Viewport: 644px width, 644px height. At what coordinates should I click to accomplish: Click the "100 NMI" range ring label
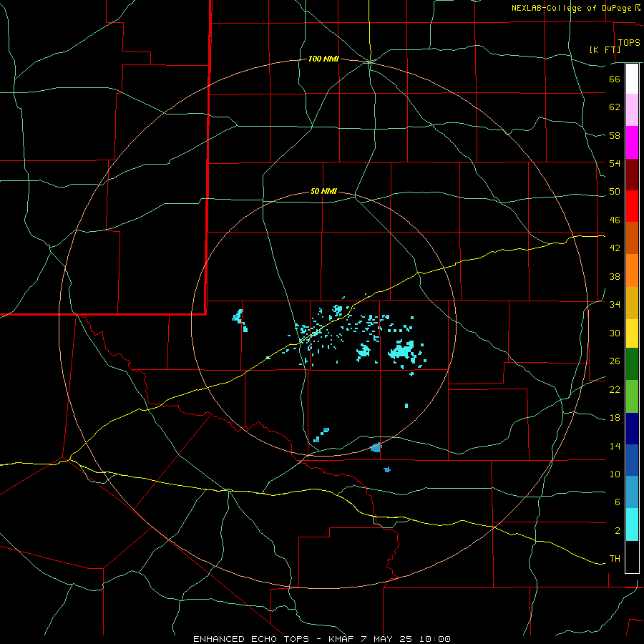[323, 59]
